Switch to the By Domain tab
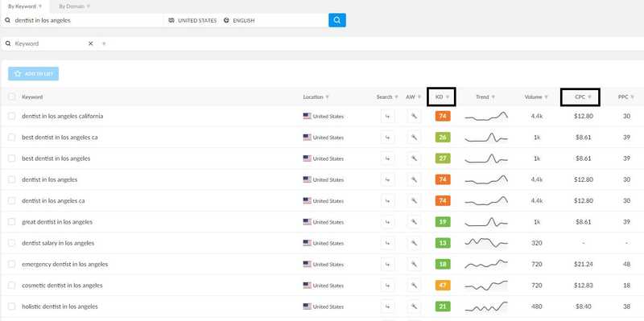This screenshot has width=644, height=321. 74,6
